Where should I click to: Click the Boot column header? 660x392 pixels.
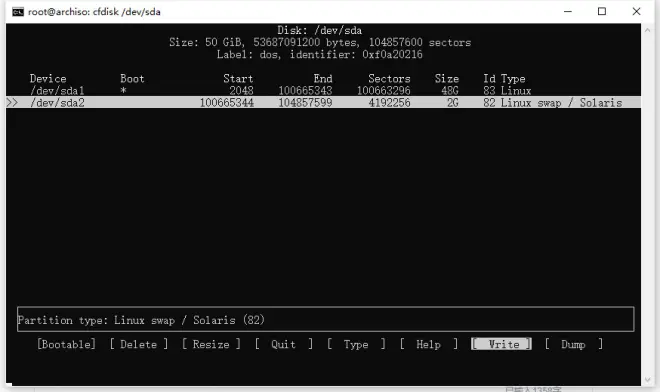coord(132,79)
